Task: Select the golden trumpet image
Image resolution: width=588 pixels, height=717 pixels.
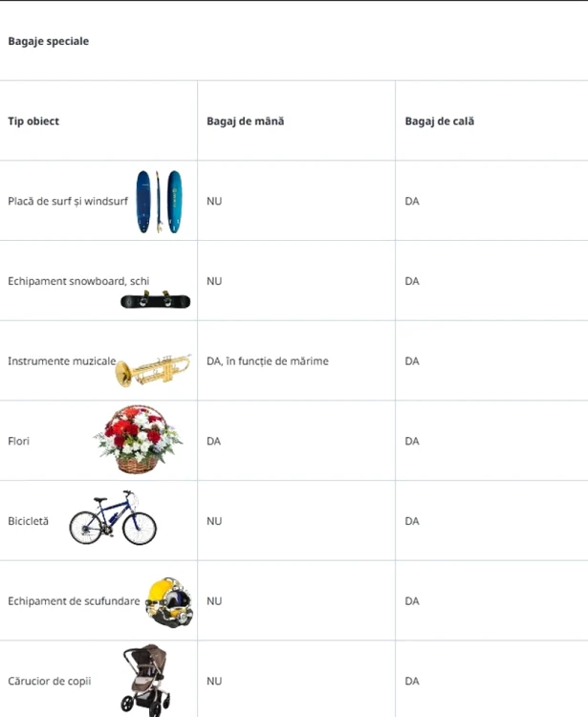Action: (153, 370)
